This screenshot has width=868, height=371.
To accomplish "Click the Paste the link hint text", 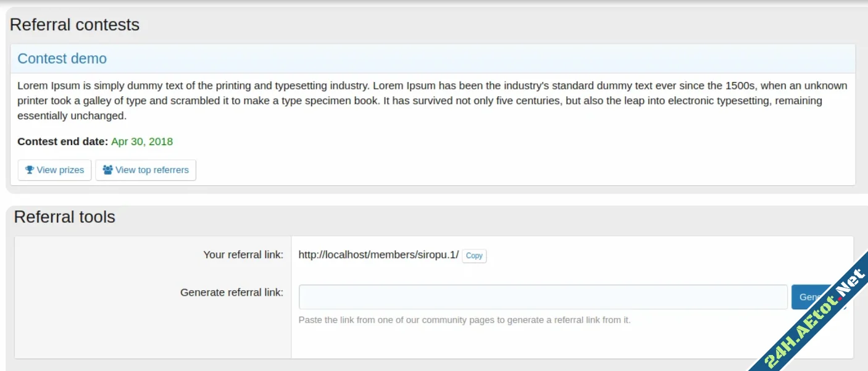I will pos(464,320).
